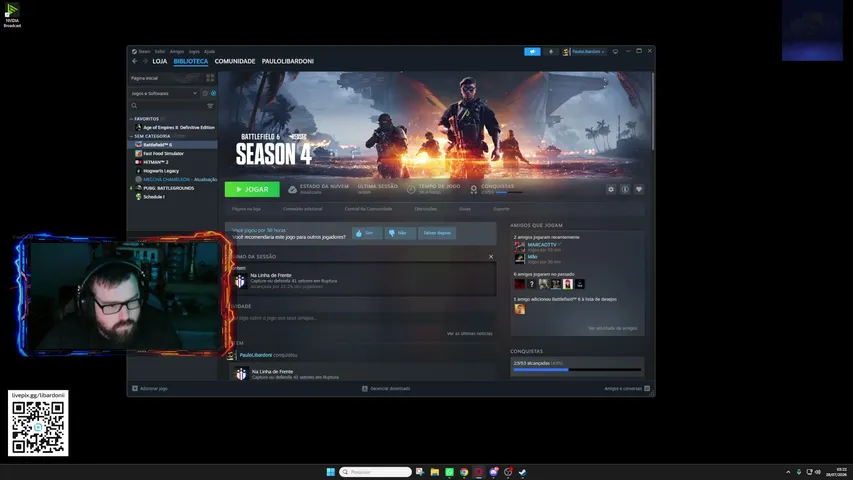853x480 pixels.
Task: Click the 23/53 alcançadas achievements progress bar
Action: point(577,370)
